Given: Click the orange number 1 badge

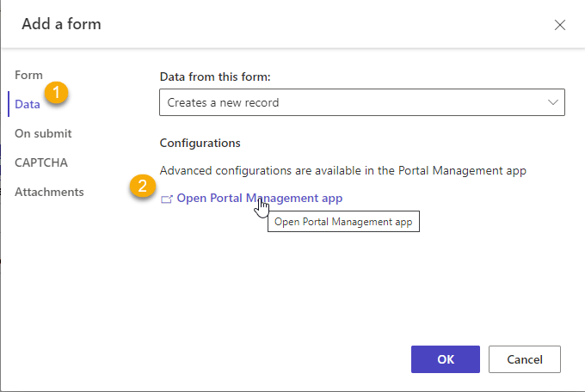Looking at the screenshot, I should pyautogui.click(x=58, y=93).
